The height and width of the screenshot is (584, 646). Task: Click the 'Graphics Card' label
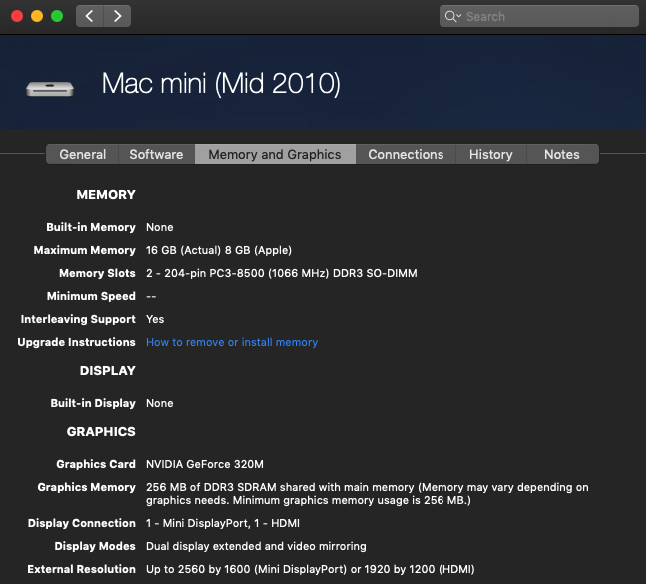click(96, 464)
